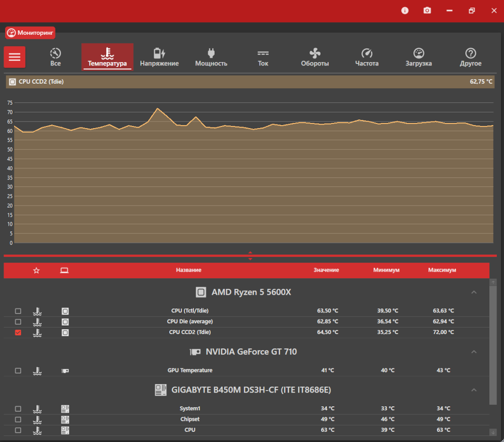Switch to the Все tab
This screenshot has width=504, height=442.
click(x=55, y=57)
